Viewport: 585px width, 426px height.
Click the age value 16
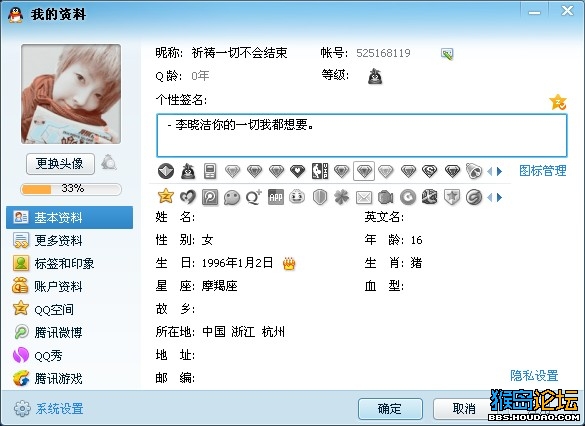[x=416, y=240]
